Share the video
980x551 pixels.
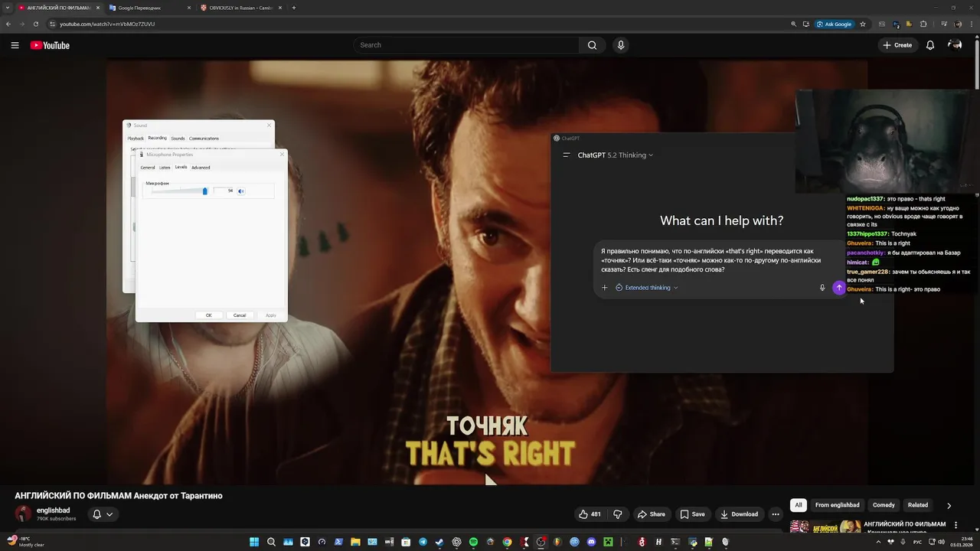pyautogui.click(x=652, y=514)
